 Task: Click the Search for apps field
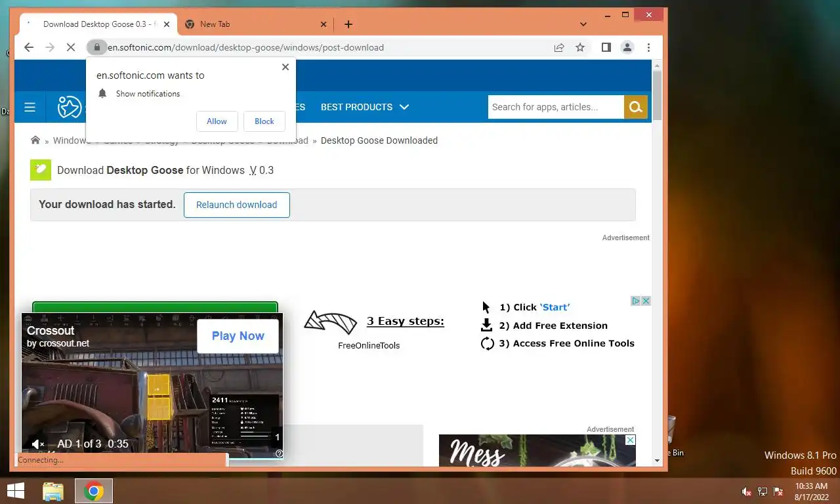pyautogui.click(x=555, y=107)
